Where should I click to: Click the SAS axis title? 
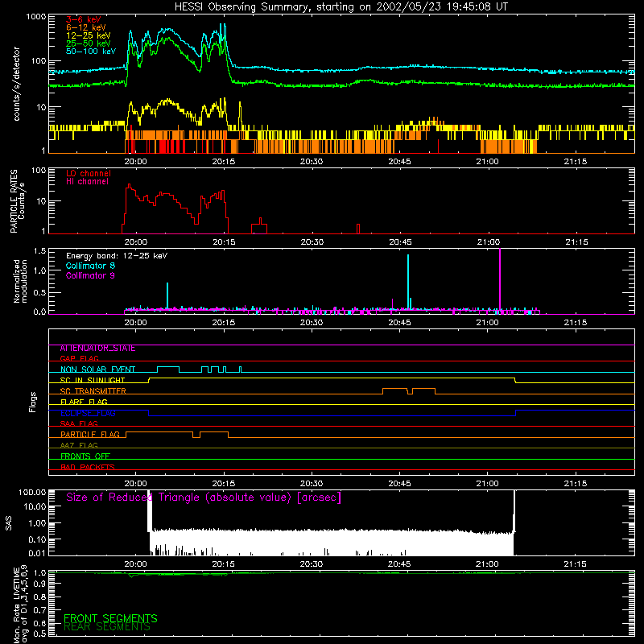(9, 523)
